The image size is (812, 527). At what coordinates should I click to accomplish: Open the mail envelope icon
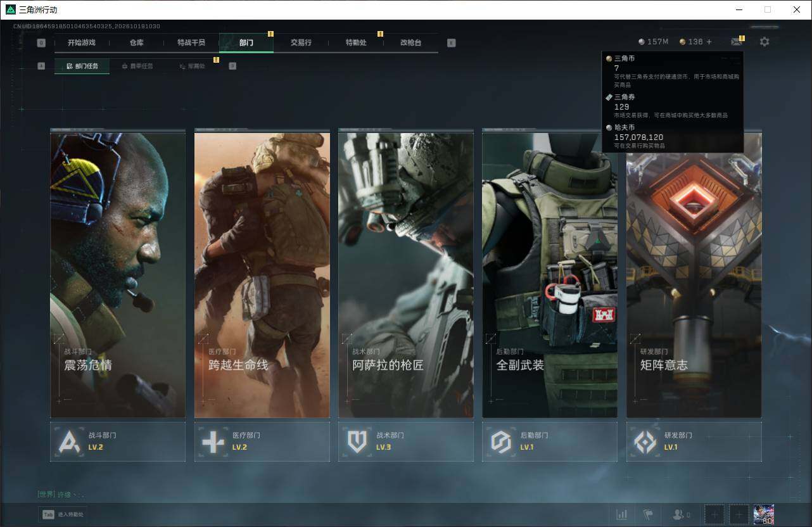(x=736, y=42)
